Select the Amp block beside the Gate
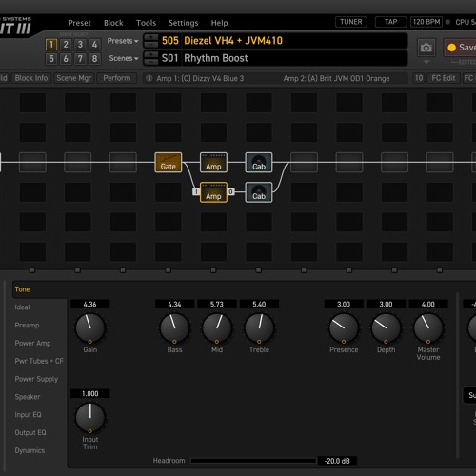Viewport: 476px width, 476px height. [213, 163]
